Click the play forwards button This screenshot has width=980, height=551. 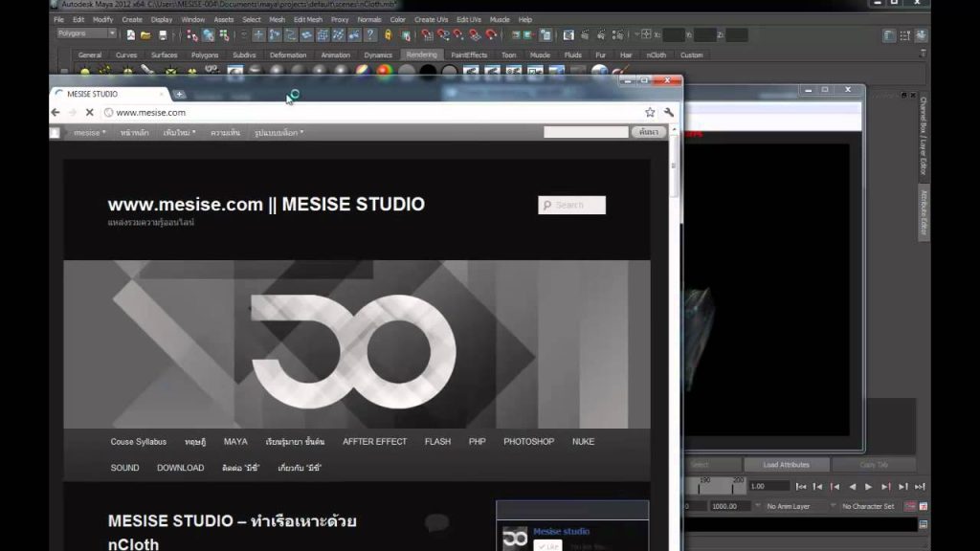pyautogui.click(x=869, y=487)
